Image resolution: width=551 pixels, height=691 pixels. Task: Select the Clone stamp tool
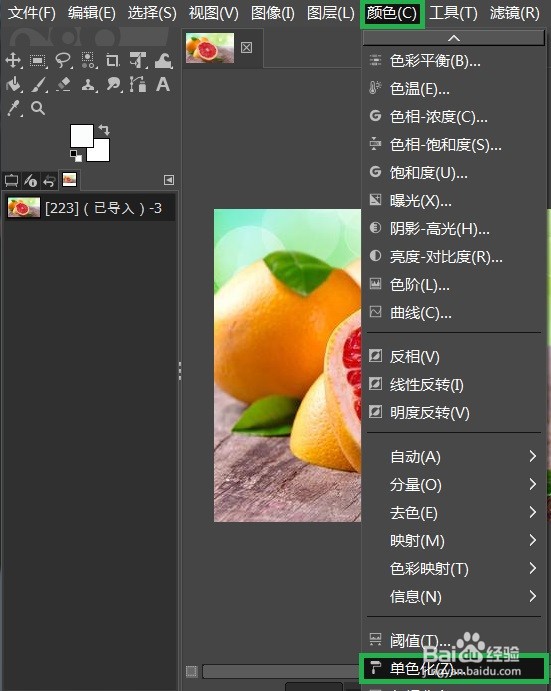pos(89,84)
